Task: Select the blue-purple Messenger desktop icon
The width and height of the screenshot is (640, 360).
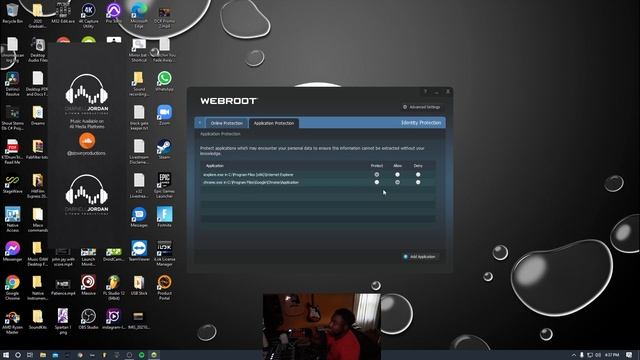Action: [12, 251]
